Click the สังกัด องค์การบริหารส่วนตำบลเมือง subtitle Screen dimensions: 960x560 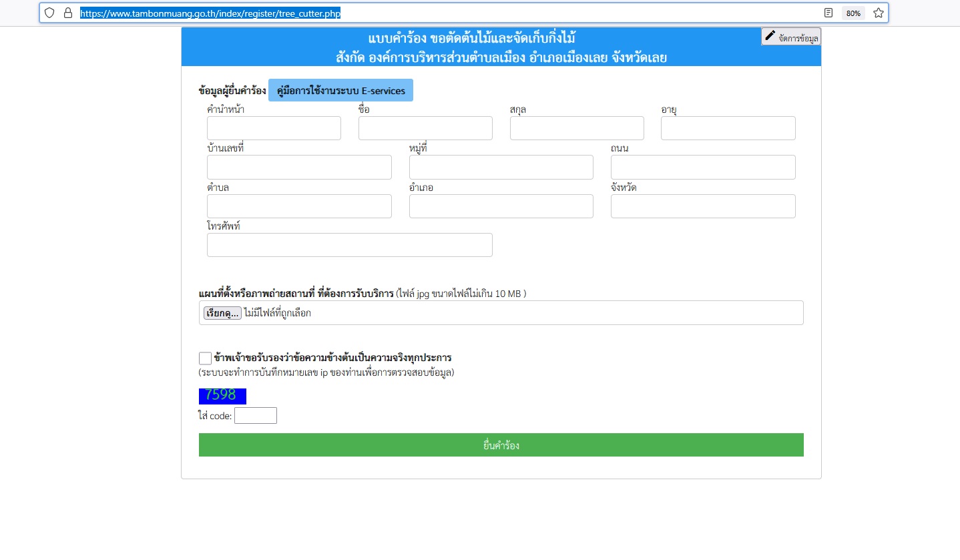(x=501, y=57)
